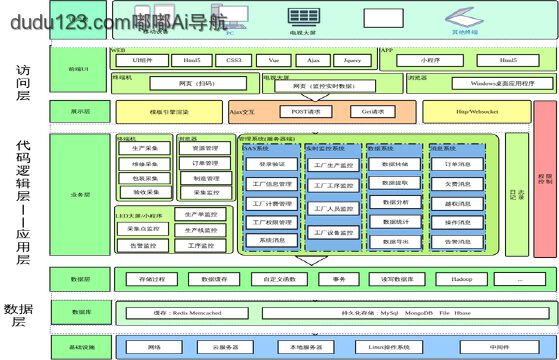Click the red 权限控制 vertical bar

[545, 179]
